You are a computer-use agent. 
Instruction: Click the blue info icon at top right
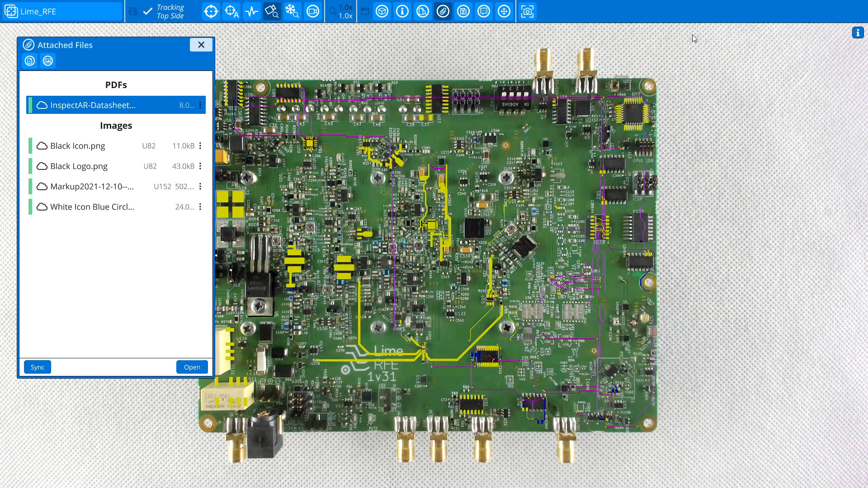click(858, 33)
